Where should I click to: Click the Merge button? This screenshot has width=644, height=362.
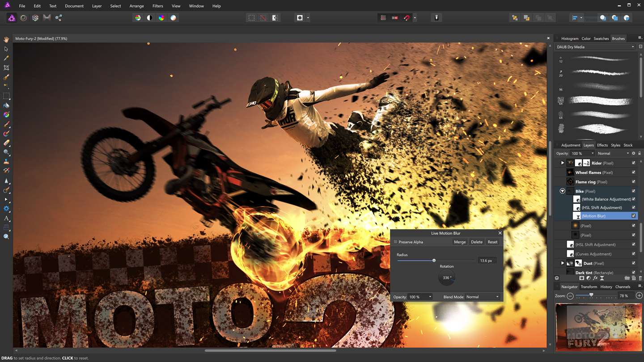(460, 242)
